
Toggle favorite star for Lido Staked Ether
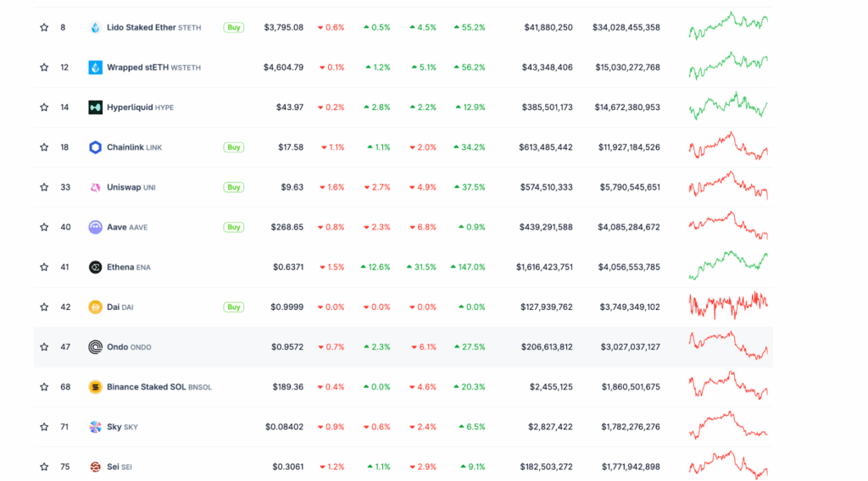pos(44,27)
